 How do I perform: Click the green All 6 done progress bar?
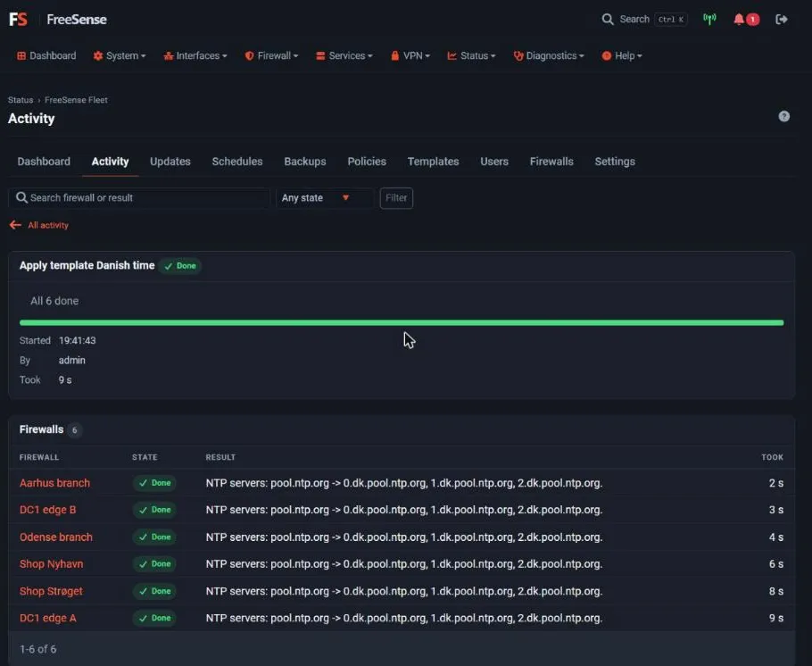pos(402,322)
